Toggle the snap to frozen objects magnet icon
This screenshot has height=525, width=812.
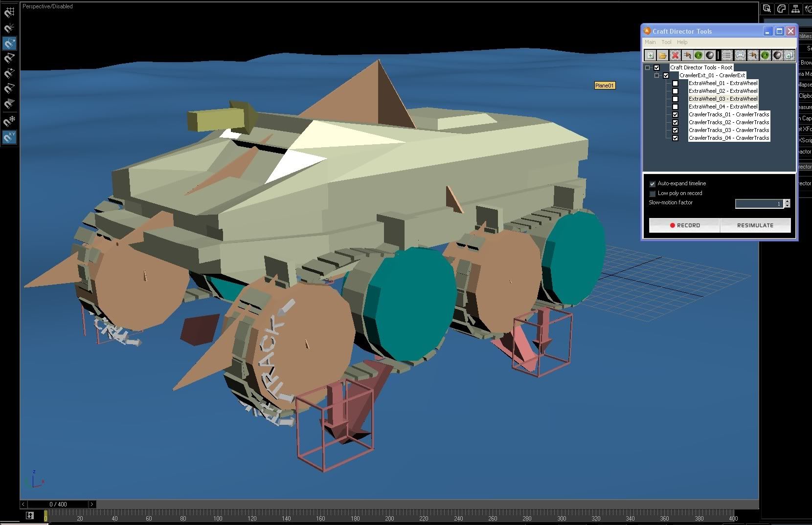pyautogui.click(x=9, y=120)
